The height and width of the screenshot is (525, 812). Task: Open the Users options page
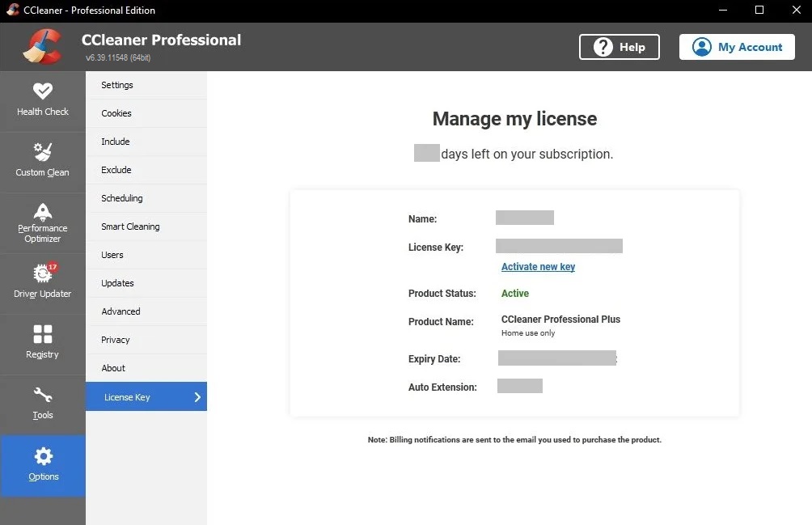(x=146, y=255)
